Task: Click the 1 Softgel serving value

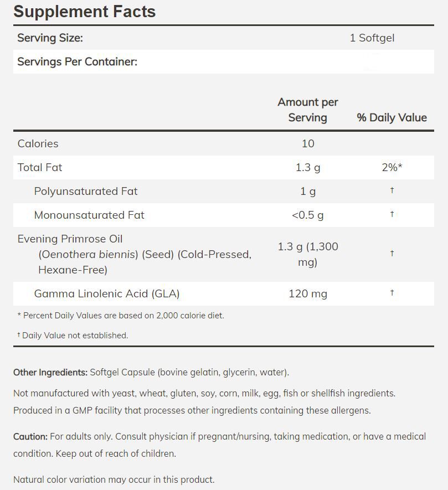Action: (x=372, y=38)
